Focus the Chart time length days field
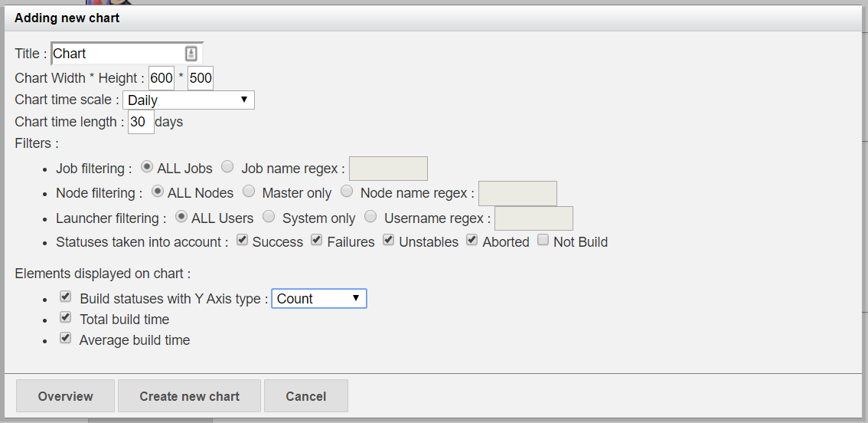The width and height of the screenshot is (868, 423). (141, 122)
